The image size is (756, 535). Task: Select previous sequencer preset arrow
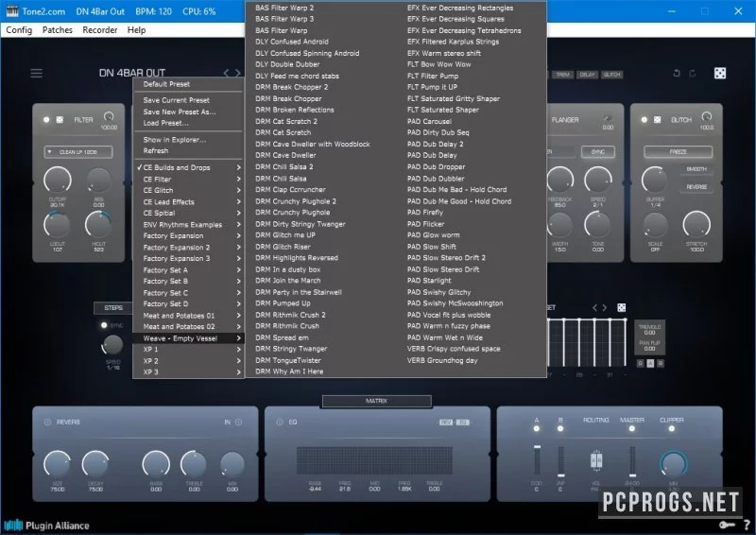[594, 308]
